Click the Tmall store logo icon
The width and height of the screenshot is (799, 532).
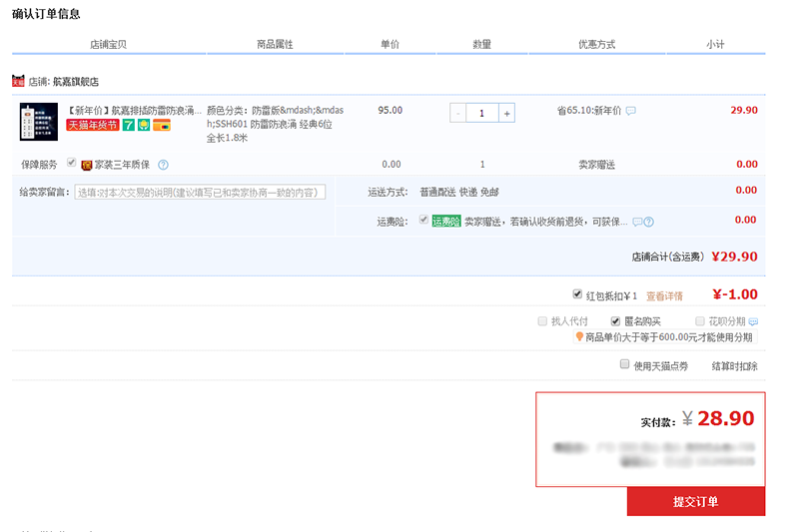(18, 81)
